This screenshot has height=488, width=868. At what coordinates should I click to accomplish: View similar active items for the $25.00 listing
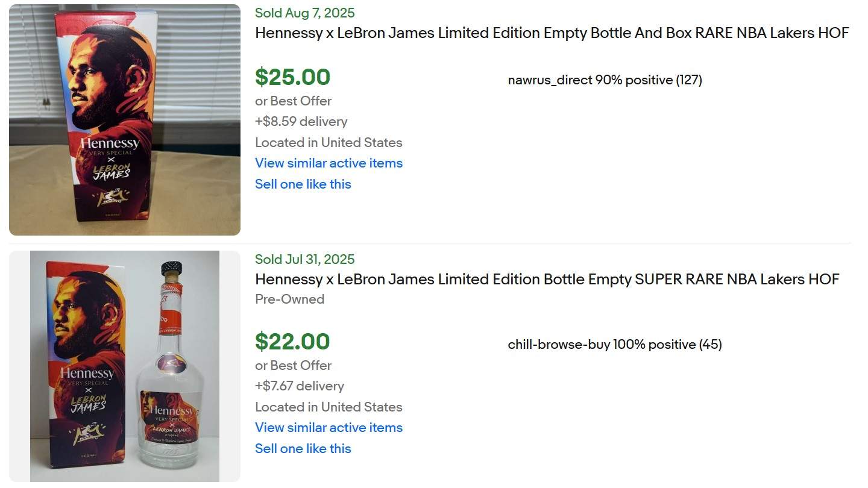pyautogui.click(x=329, y=163)
